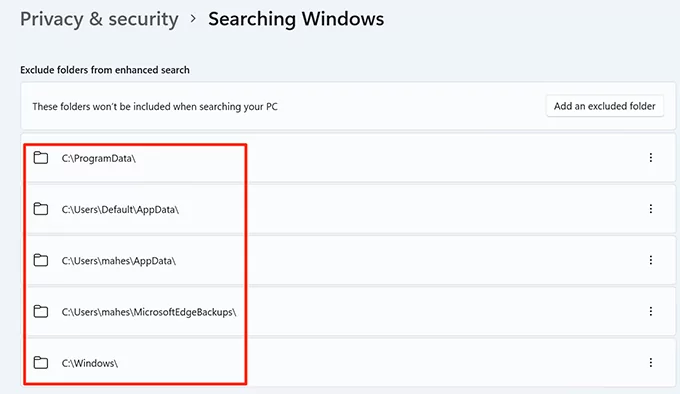Image resolution: width=680 pixels, height=394 pixels.
Task: Click the folder icon beside C:\Windows\
Action: coord(41,362)
